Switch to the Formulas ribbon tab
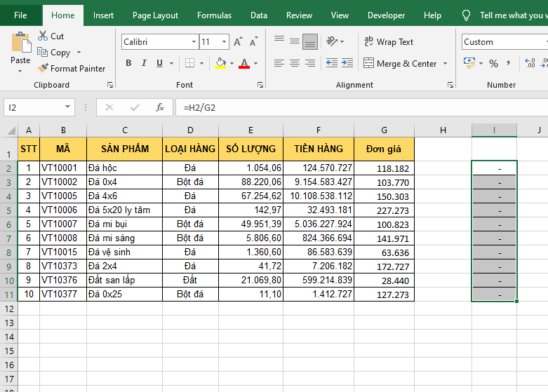 214,15
